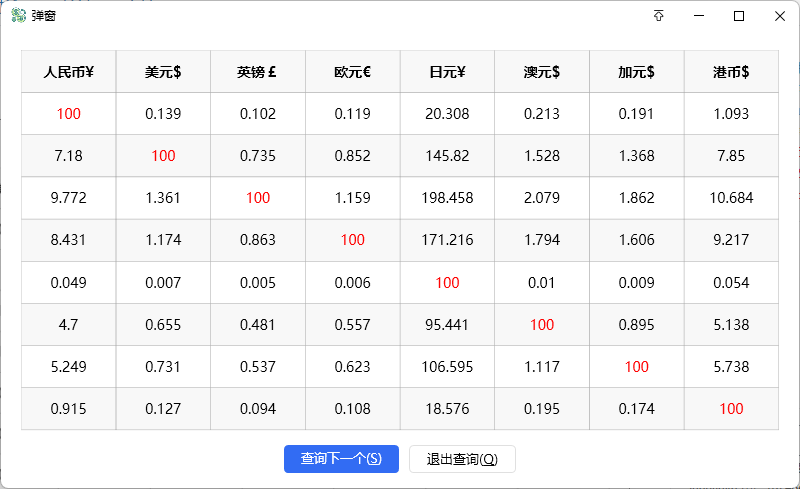Click the cell showing 171.216

click(x=447, y=240)
